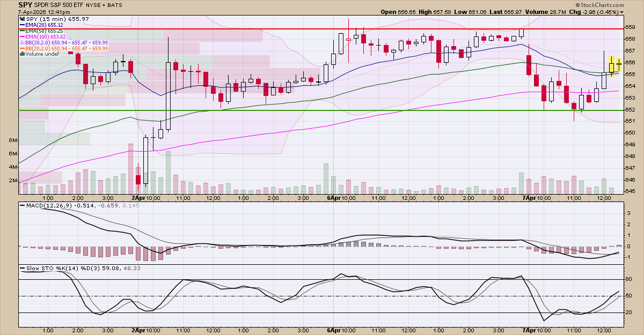Screen dimensions: 644x335
Task: Click the SPY ticker symbol in the title
Action: 26,5
